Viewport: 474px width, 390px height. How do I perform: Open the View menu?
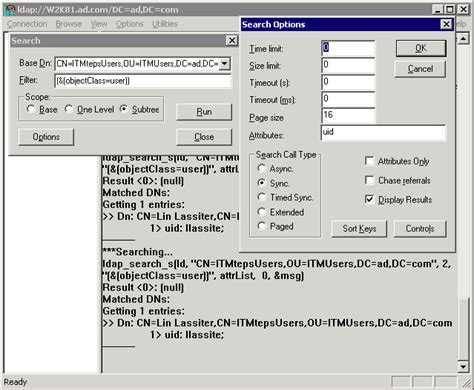click(99, 24)
